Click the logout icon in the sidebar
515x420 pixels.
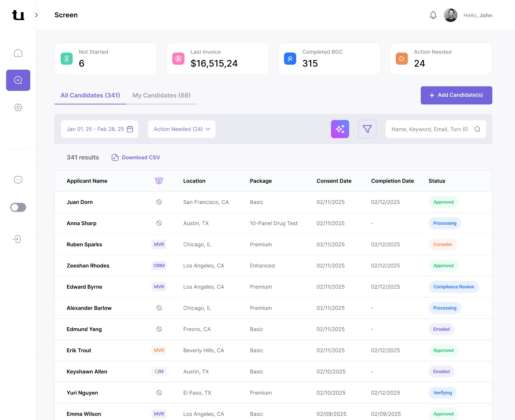click(17, 239)
